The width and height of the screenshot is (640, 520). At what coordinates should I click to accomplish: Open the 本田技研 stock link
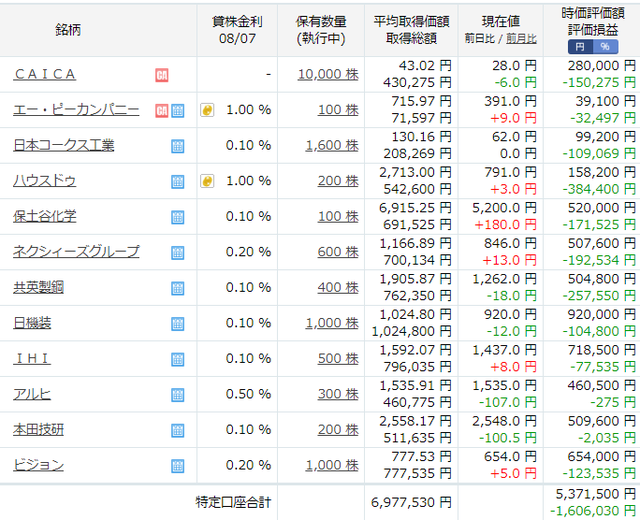coord(38,429)
